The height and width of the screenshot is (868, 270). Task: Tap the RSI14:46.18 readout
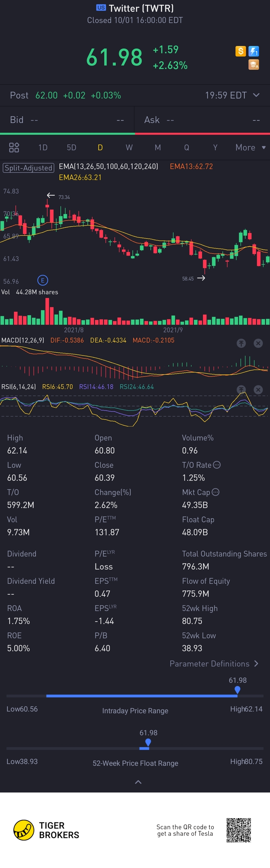tap(96, 386)
